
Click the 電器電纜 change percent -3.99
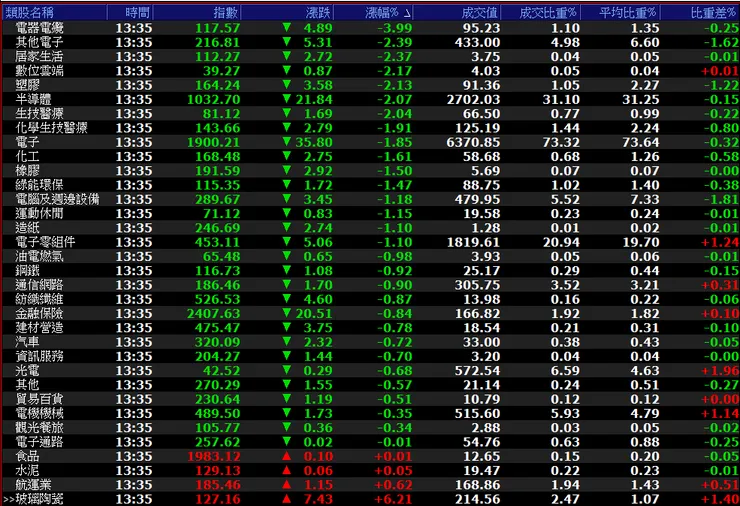tap(395, 28)
